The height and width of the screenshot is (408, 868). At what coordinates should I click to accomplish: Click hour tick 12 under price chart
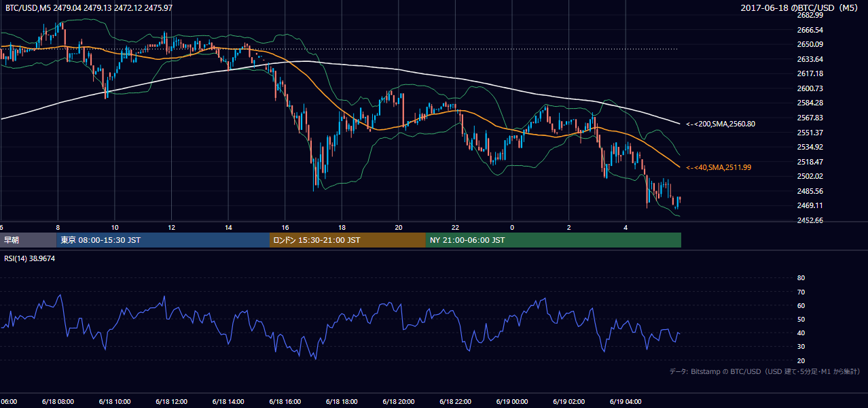tap(171, 227)
